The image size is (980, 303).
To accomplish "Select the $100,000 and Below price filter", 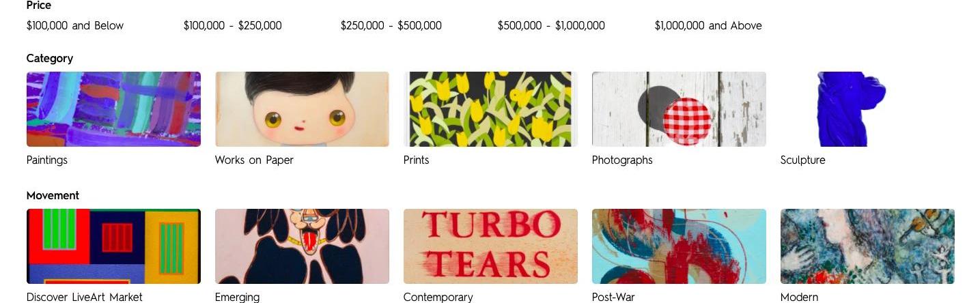I will click(x=75, y=26).
